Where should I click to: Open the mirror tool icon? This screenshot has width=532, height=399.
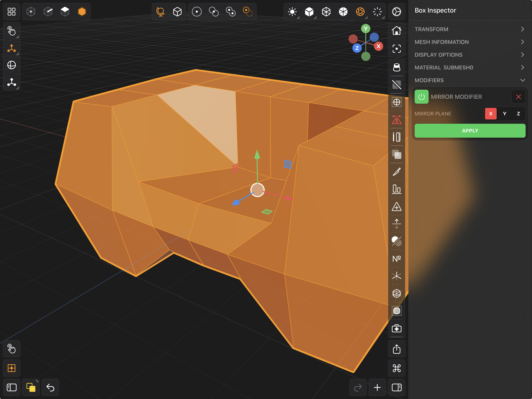click(397, 120)
